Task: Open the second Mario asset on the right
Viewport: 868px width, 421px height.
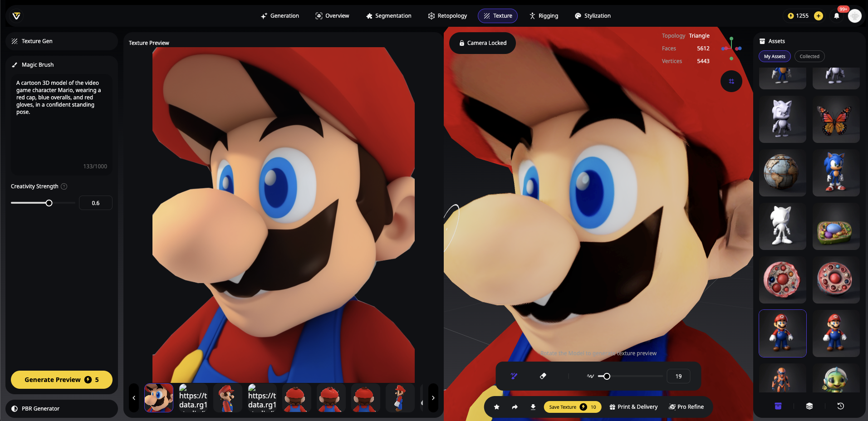Action: pos(836,333)
